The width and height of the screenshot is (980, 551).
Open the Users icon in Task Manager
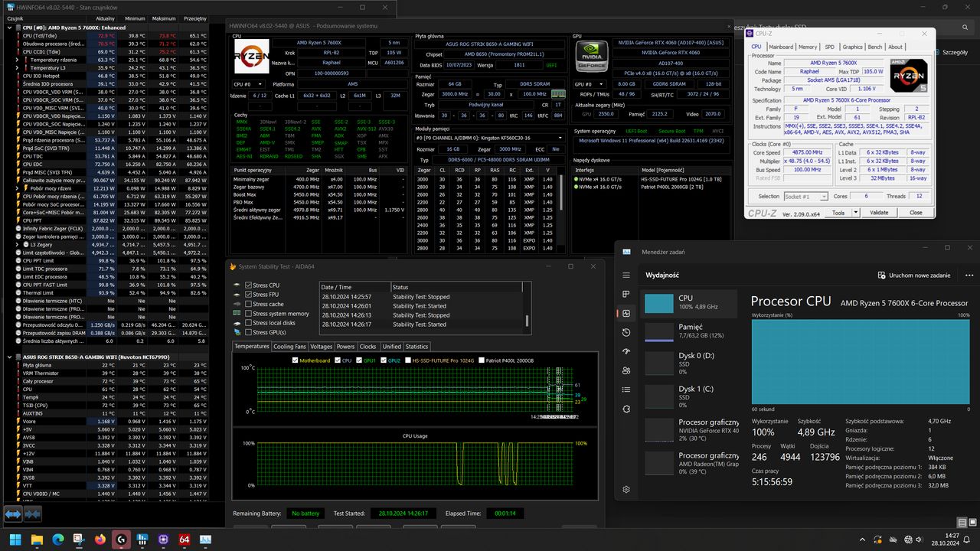pos(626,370)
